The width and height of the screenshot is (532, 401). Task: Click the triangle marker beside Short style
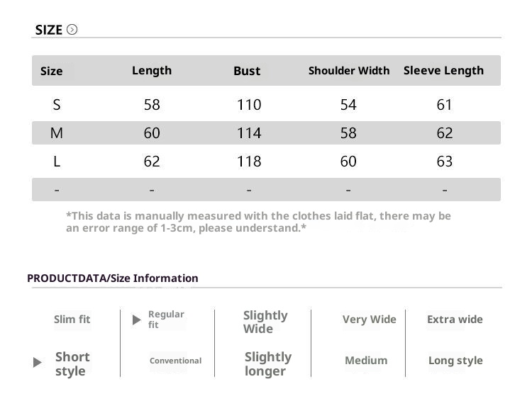[38, 363]
